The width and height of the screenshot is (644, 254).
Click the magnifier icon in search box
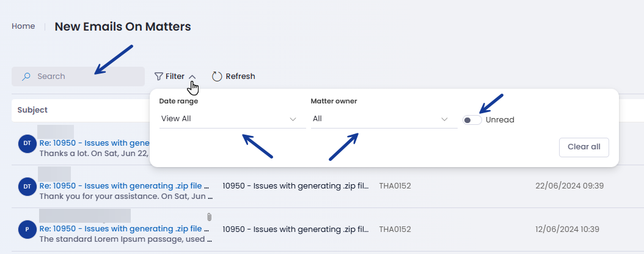click(26, 77)
